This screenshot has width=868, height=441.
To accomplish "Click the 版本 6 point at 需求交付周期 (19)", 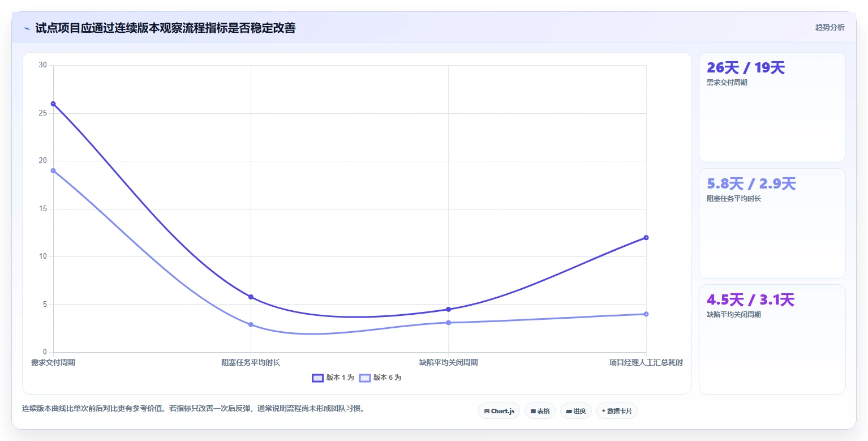I will click(x=53, y=170).
